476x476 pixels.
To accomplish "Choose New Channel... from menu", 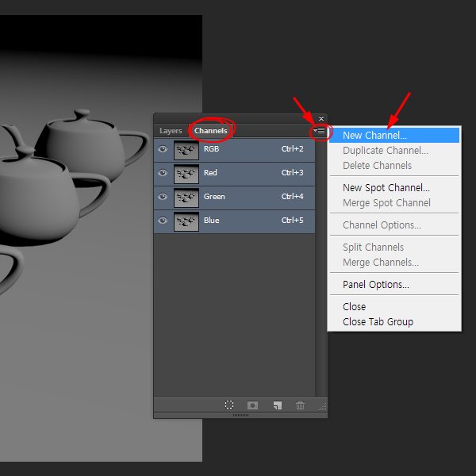I will [x=394, y=135].
